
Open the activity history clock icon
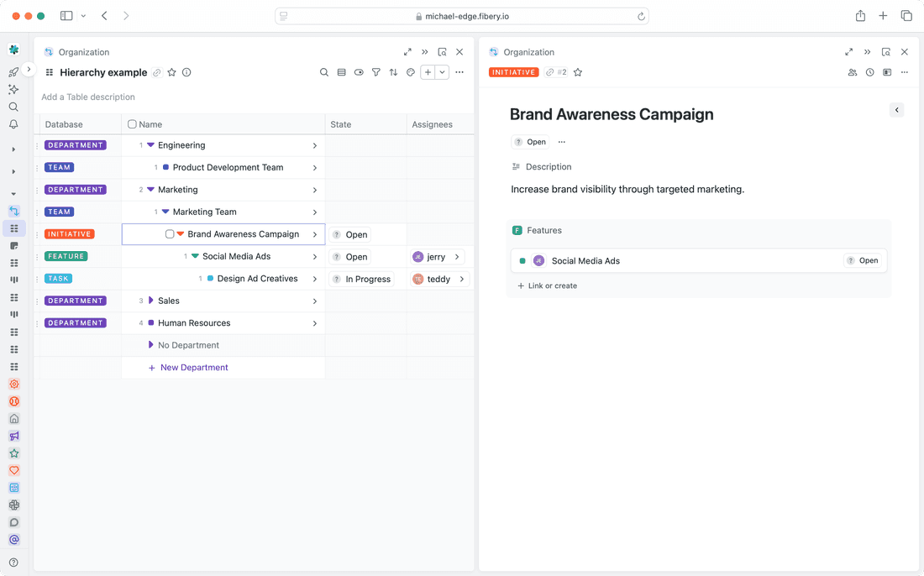[870, 72]
